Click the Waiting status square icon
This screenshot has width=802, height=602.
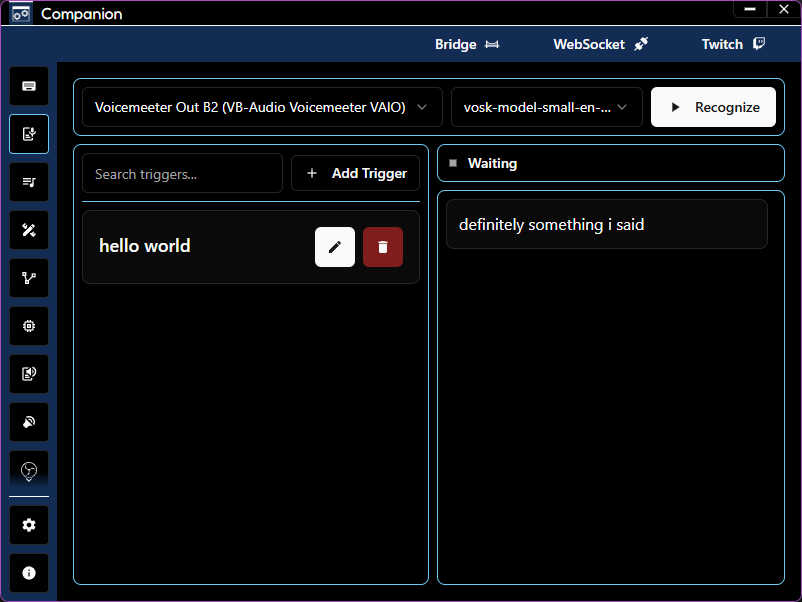pyautogui.click(x=453, y=163)
